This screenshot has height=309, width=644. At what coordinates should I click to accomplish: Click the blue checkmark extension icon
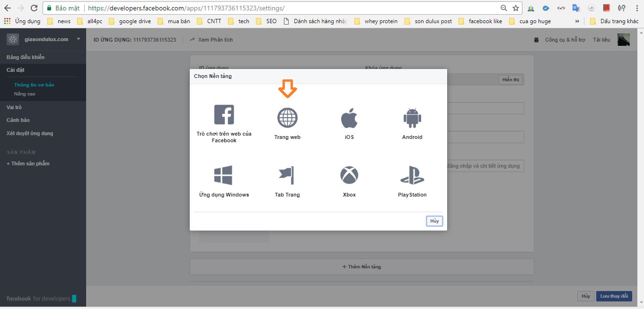(546, 8)
